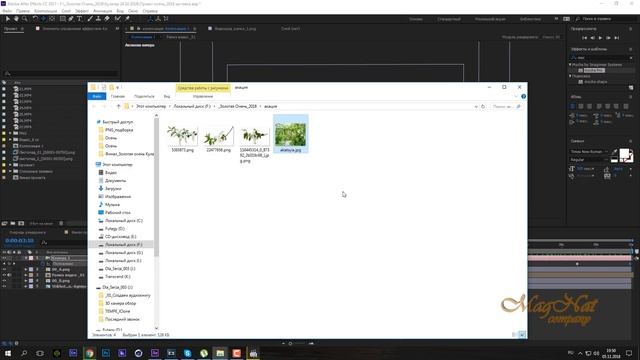Step one frame back in Preview panel
640x360 pixels.
(593, 38)
